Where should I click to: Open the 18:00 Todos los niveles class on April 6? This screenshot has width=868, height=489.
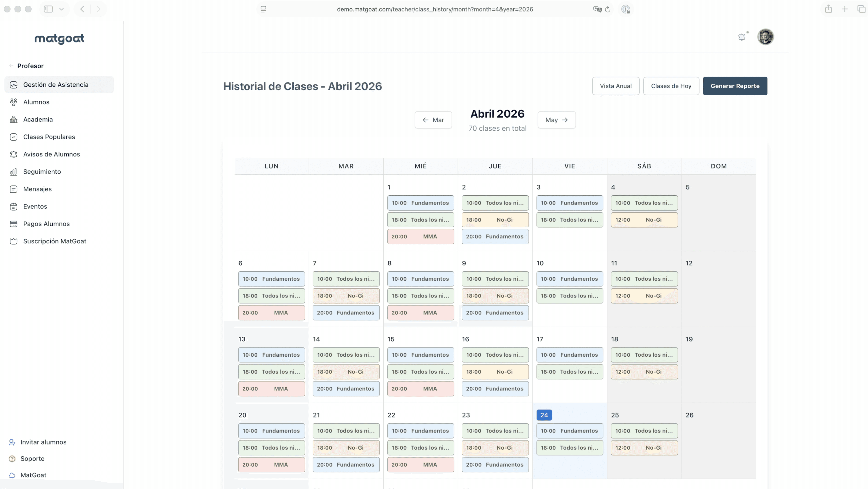click(x=271, y=296)
